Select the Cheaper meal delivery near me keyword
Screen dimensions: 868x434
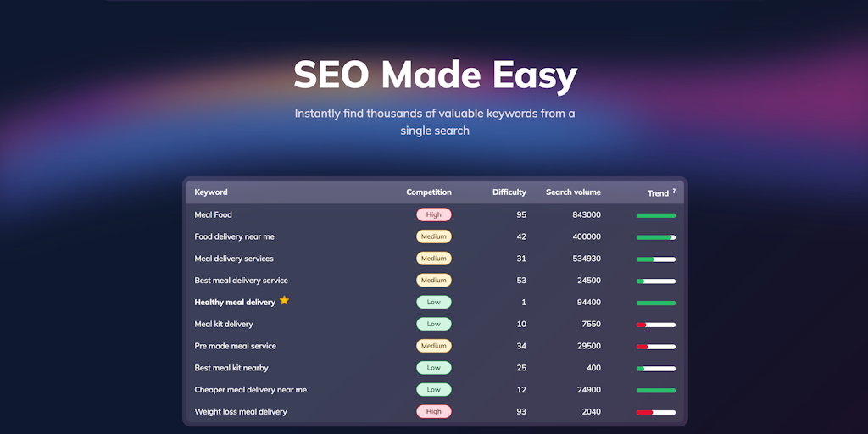(250, 390)
